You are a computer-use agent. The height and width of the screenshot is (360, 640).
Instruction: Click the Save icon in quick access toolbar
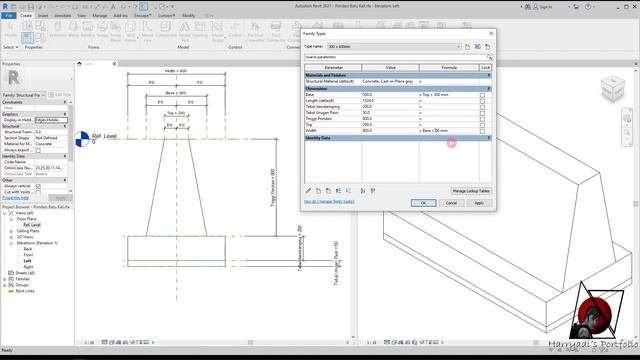pyautogui.click(x=31, y=7)
